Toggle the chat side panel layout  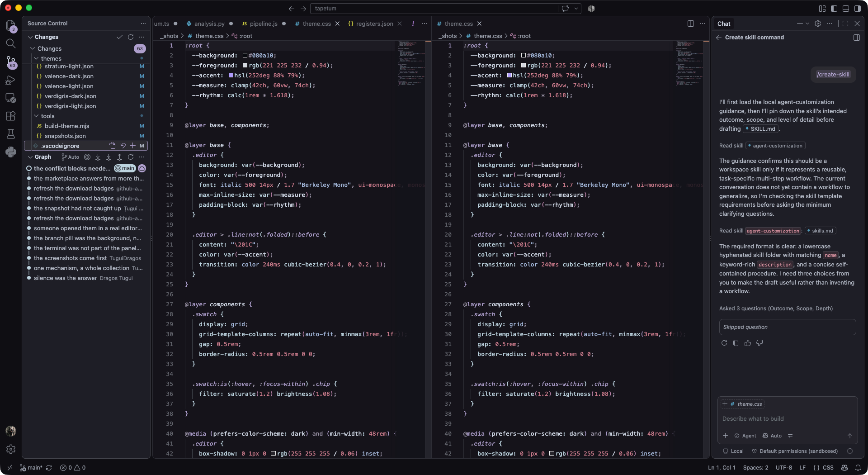(x=856, y=38)
